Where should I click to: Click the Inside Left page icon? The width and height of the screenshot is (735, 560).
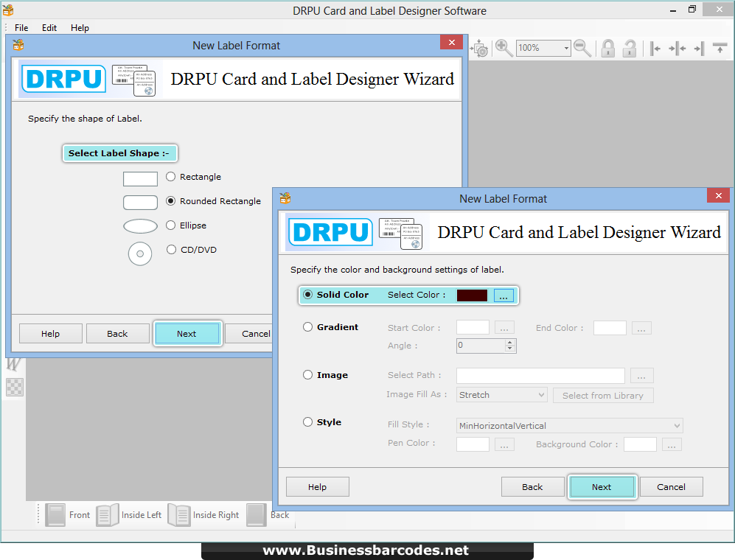pos(108,515)
